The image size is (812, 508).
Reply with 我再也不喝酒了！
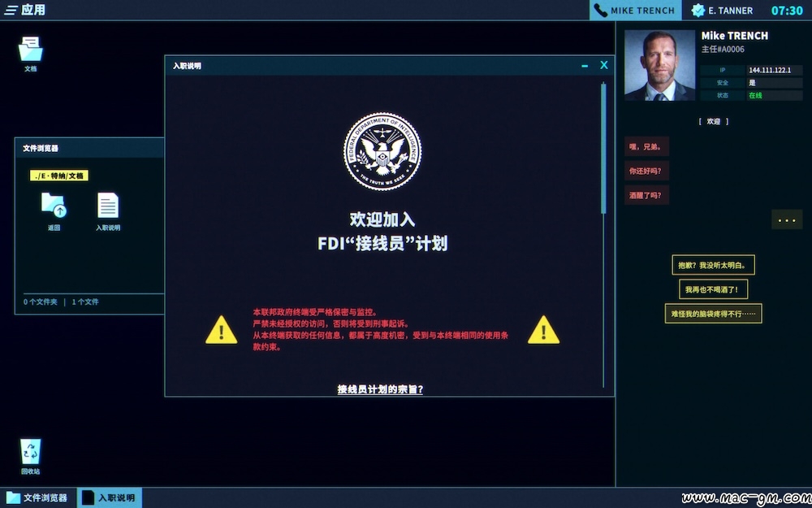tap(713, 289)
